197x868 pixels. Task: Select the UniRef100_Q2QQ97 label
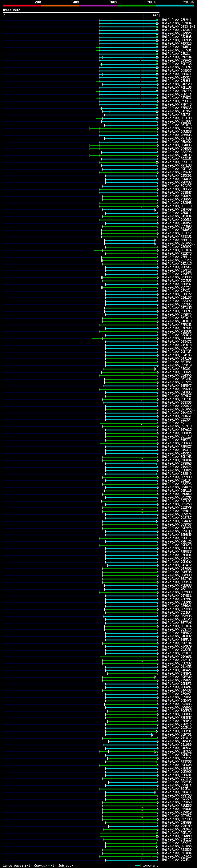point(176,247)
